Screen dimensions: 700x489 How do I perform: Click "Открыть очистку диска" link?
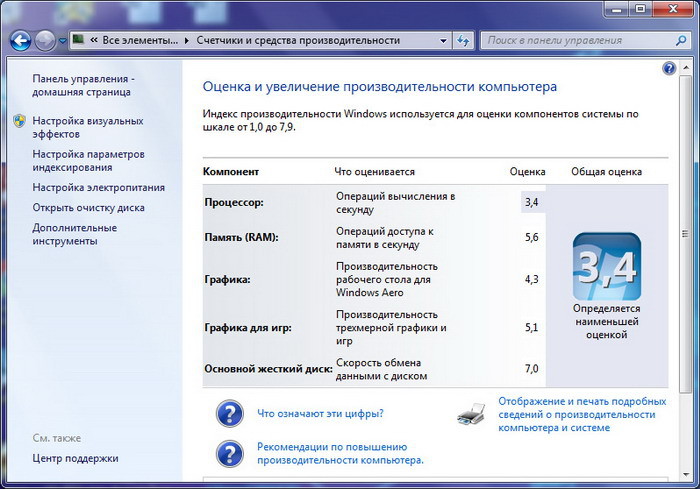(88, 208)
